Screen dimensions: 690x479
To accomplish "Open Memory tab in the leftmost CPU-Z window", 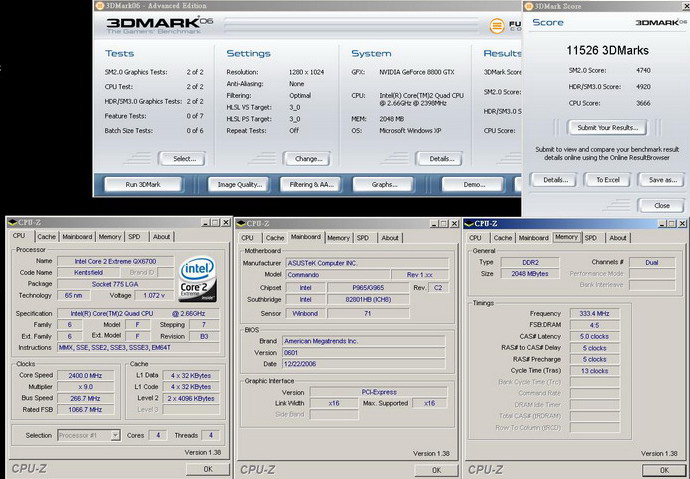I will pos(110,237).
